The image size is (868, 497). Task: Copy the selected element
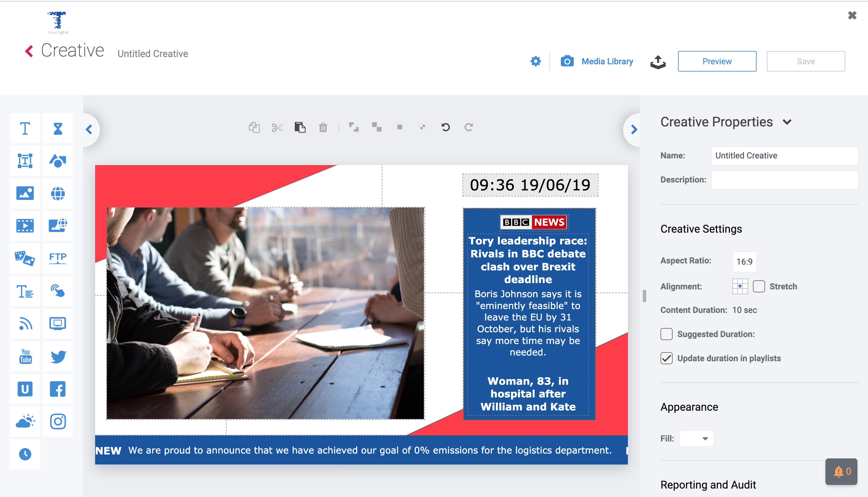[254, 127]
